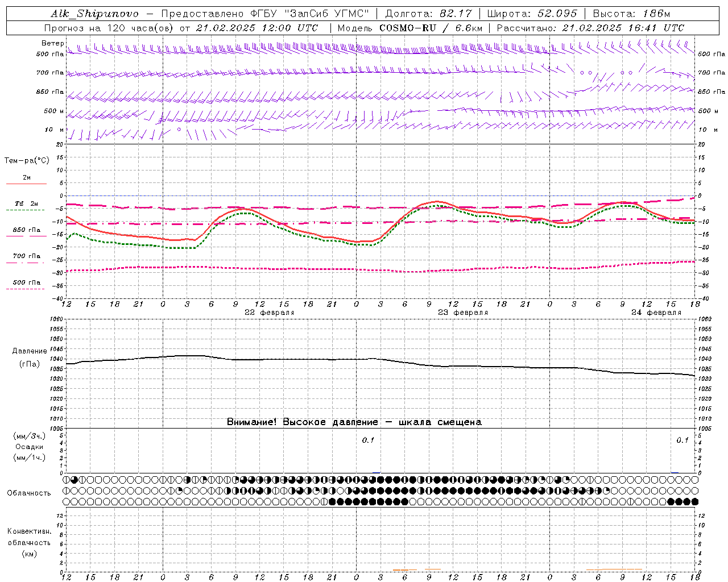Click the Прогноз на 120 часа(ов) text
Image resolution: width=728 pixels, height=582 pixels.
(110, 28)
